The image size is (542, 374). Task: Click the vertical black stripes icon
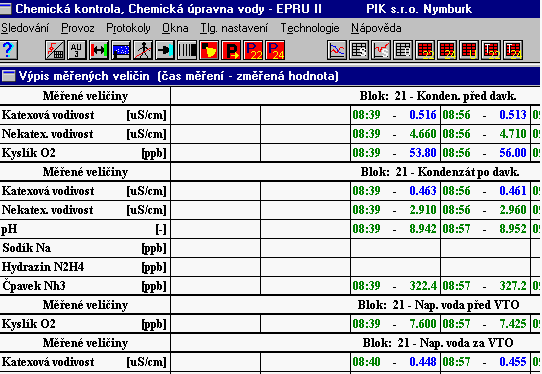[x=187, y=50]
